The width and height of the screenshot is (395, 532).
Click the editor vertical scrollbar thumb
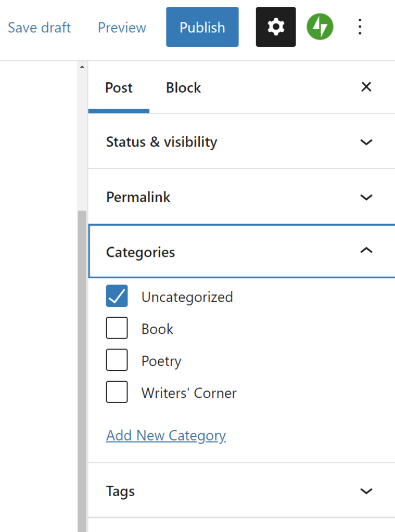pos(81,364)
